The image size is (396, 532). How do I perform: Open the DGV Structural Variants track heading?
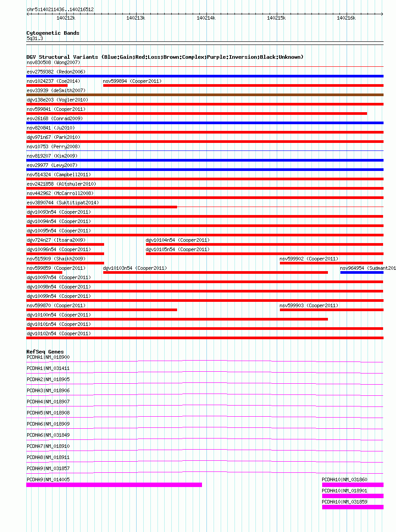[165, 57]
